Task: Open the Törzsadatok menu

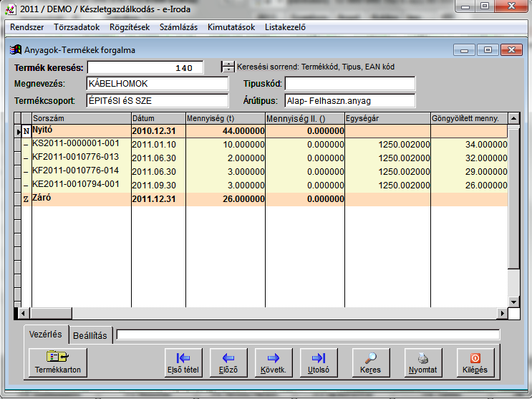Action: point(77,27)
